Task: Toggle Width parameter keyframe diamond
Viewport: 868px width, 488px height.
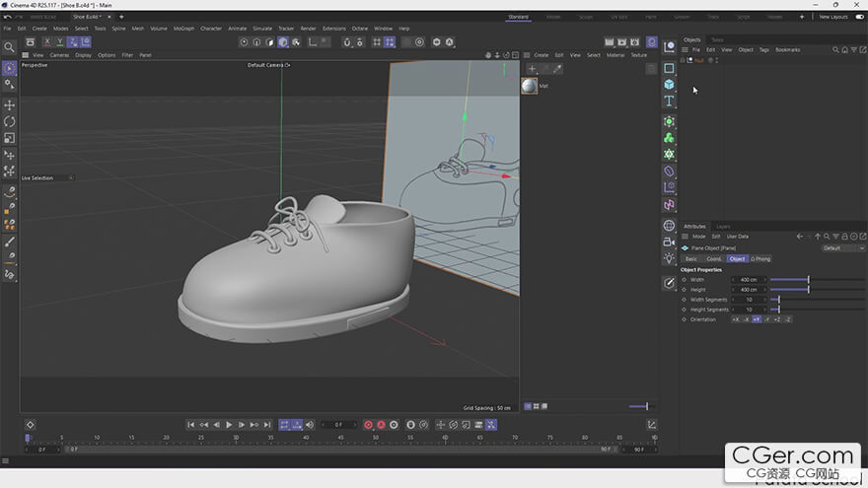Action: (685, 280)
